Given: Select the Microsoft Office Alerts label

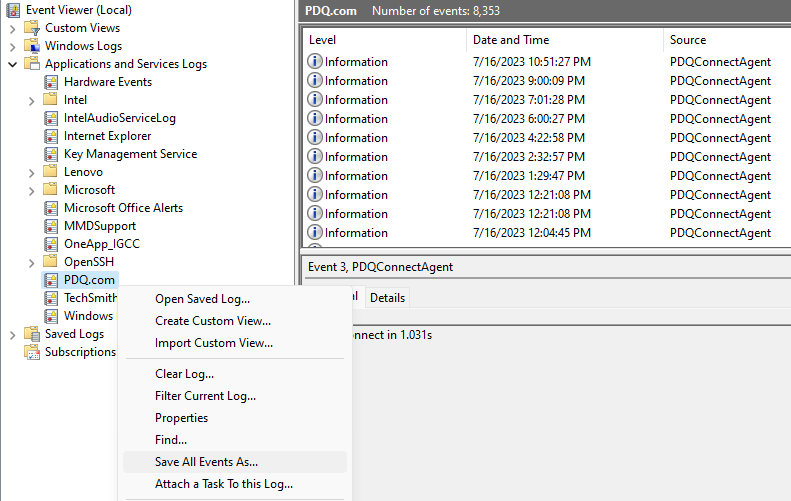Looking at the screenshot, I should tap(123, 208).
